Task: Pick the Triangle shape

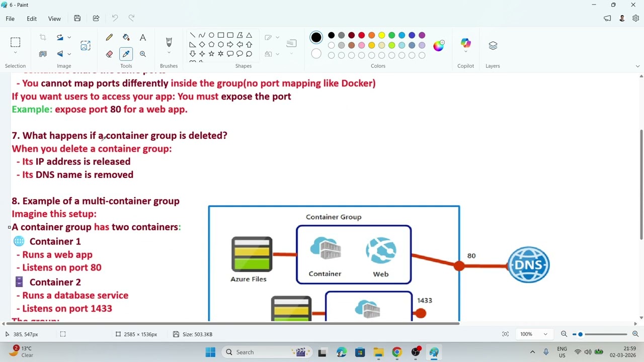Action: (249, 35)
